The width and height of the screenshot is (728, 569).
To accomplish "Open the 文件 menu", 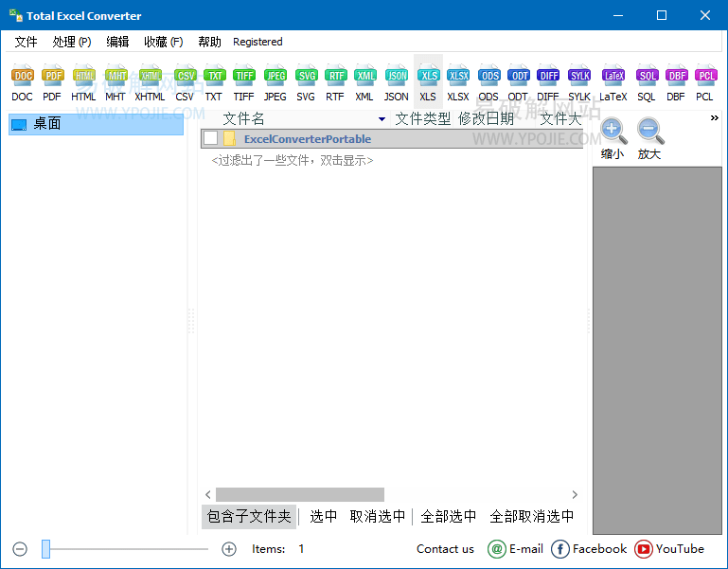I will (26, 42).
